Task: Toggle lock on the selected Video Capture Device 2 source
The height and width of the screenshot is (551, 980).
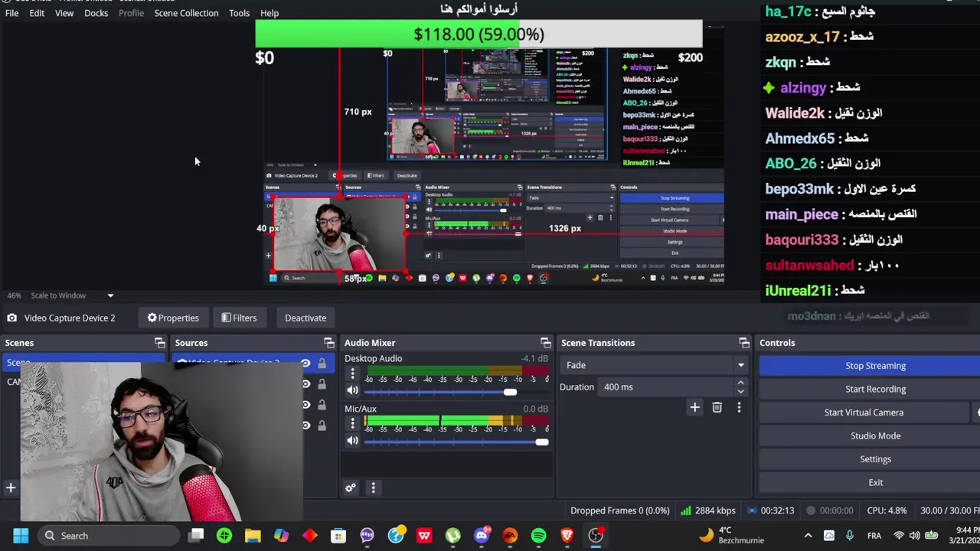Action: 322,364
